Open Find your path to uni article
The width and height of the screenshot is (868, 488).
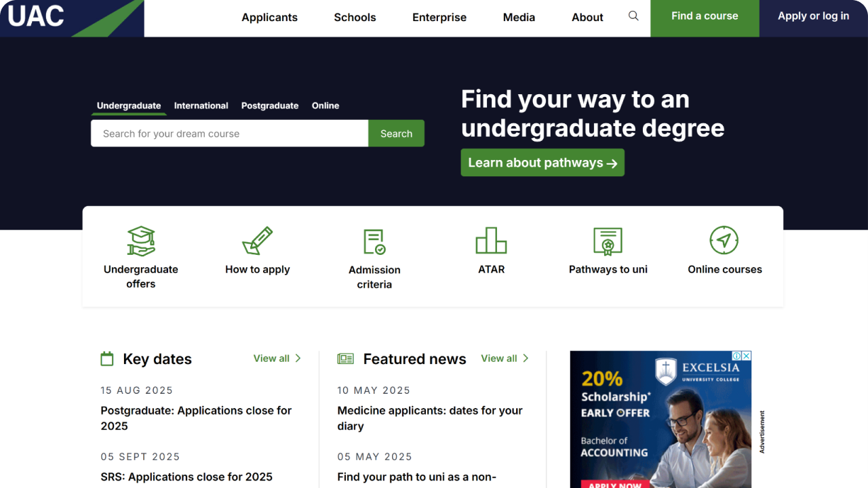417,477
